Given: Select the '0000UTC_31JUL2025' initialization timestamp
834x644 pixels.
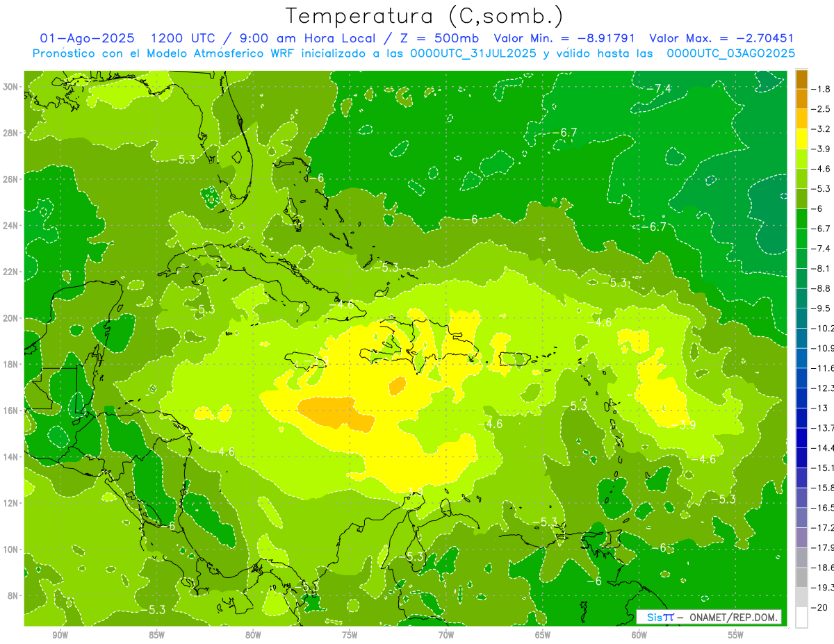Looking at the screenshot, I should point(473,53).
